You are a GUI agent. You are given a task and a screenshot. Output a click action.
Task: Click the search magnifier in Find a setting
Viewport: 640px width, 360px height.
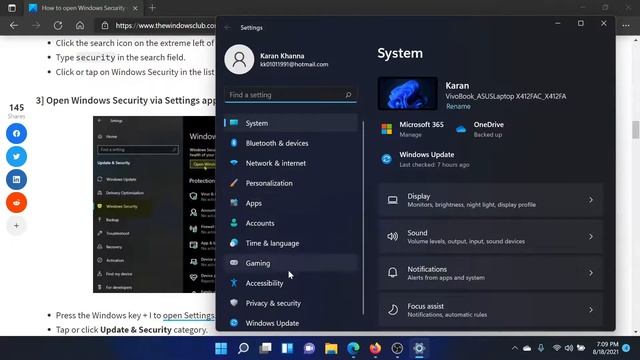[348, 95]
